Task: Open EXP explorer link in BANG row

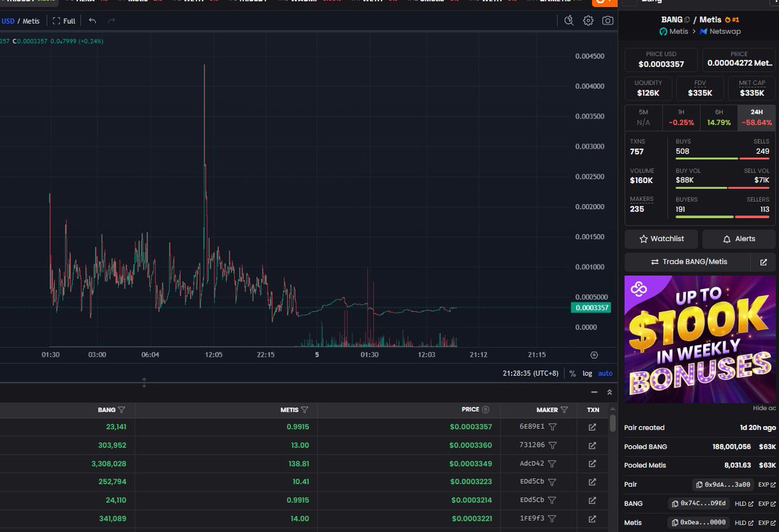Action: click(x=767, y=503)
